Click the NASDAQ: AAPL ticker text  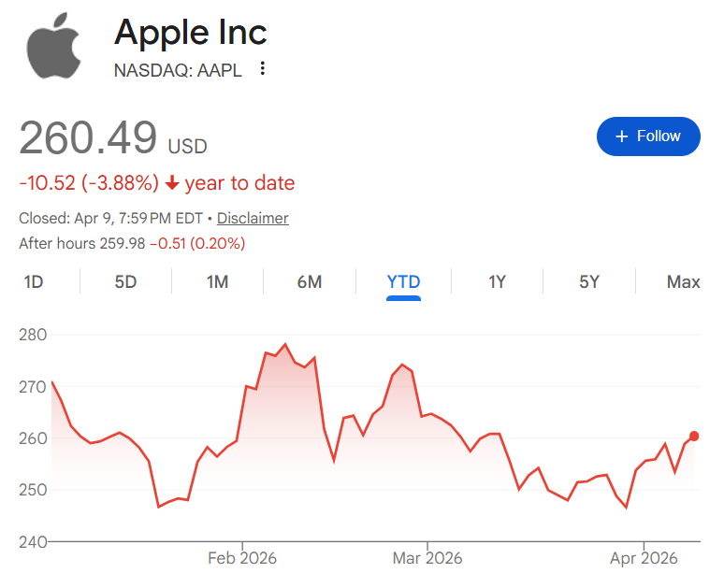[178, 69]
